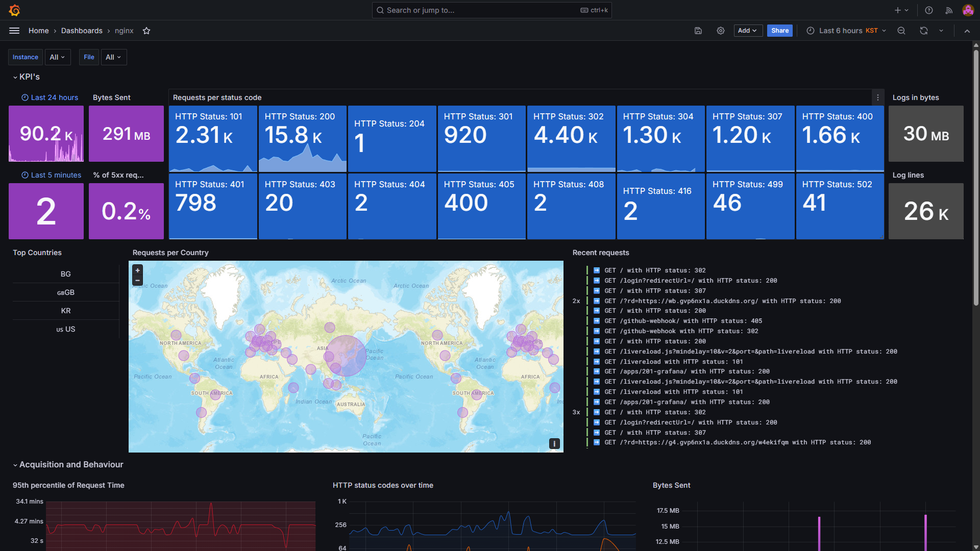Click the Grafana logo icon
This screenshot has width=980, height=551.
[14, 10]
